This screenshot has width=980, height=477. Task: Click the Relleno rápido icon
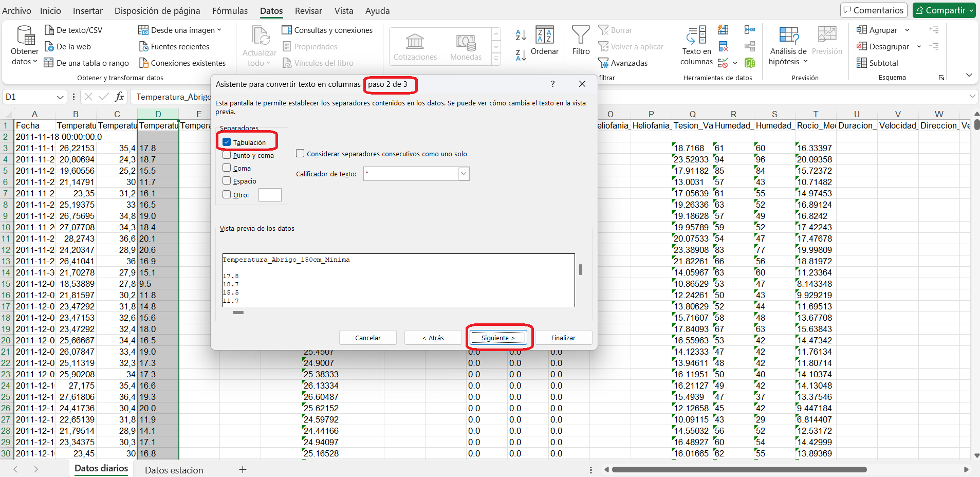click(723, 30)
